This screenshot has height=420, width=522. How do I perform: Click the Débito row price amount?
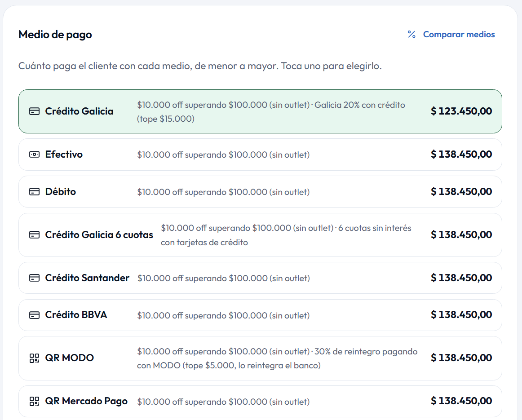coord(461,192)
